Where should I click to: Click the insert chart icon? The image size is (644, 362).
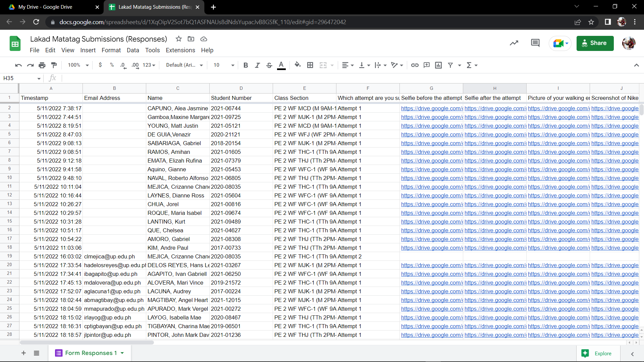[x=438, y=65]
